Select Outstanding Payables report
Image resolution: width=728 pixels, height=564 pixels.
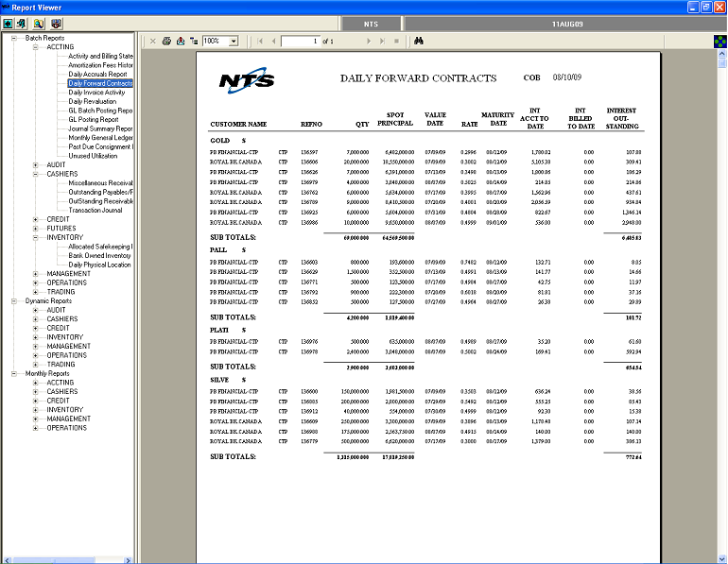point(100,192)
